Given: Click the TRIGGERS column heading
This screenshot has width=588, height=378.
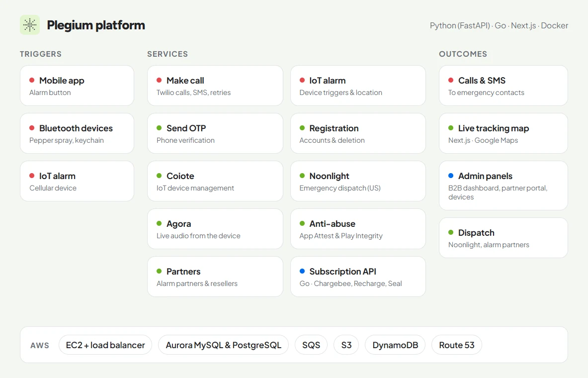Looking at the screenshot, I should click(x=40, y=54).
